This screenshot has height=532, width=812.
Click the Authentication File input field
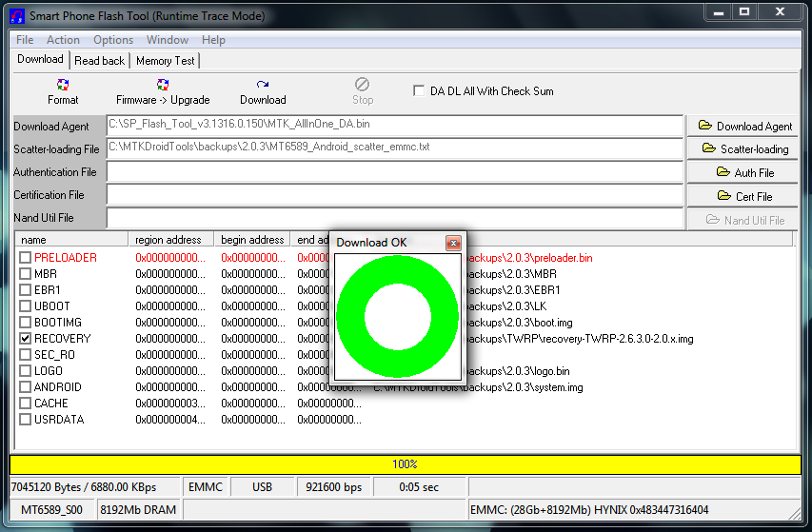click(394, 172)
